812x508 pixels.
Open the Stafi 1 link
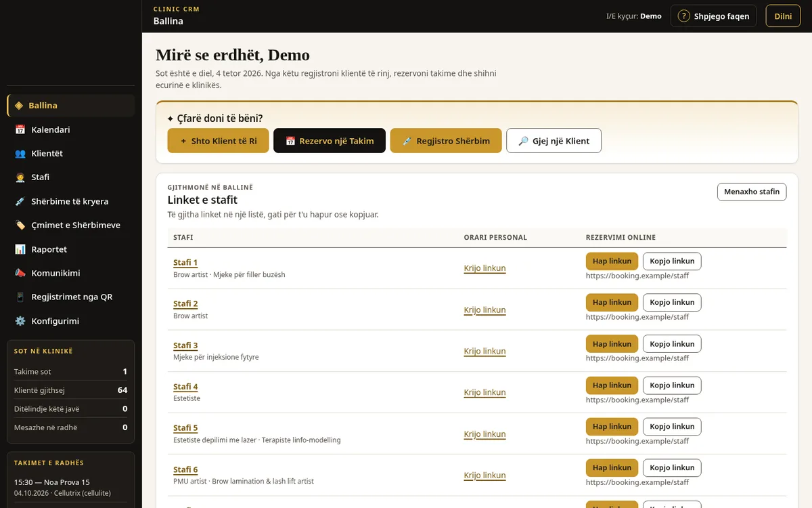pos(185,263)
